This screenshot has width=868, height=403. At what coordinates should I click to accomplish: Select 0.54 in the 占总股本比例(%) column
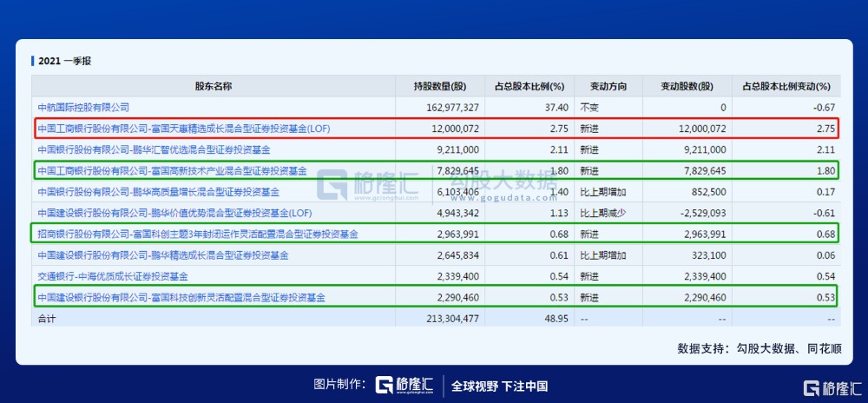[560, 276]
